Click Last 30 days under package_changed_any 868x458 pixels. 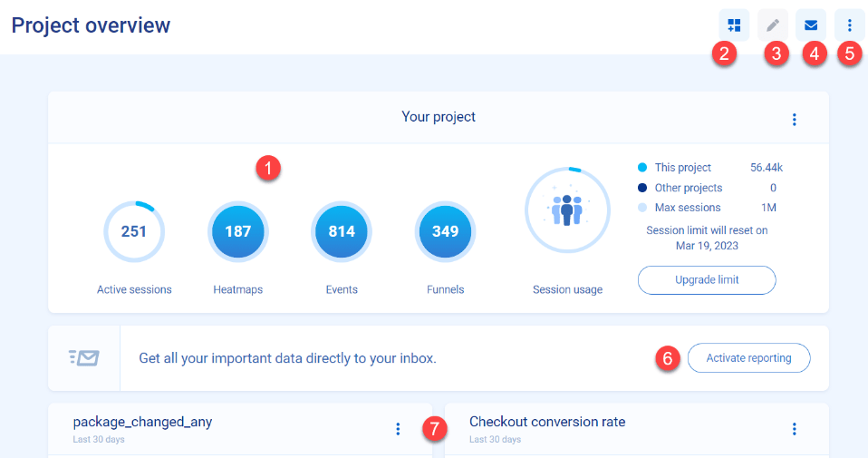point(99,440)
